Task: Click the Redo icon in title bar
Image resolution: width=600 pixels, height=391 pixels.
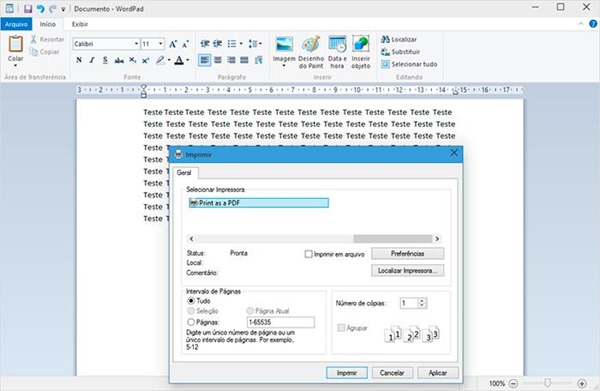Action: click(52, 8)
